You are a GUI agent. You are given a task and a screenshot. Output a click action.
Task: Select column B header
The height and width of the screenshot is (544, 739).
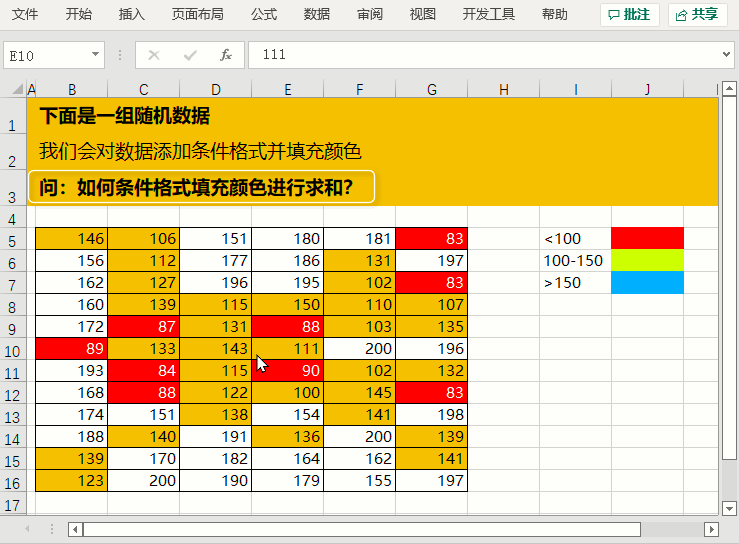point(72,89)
